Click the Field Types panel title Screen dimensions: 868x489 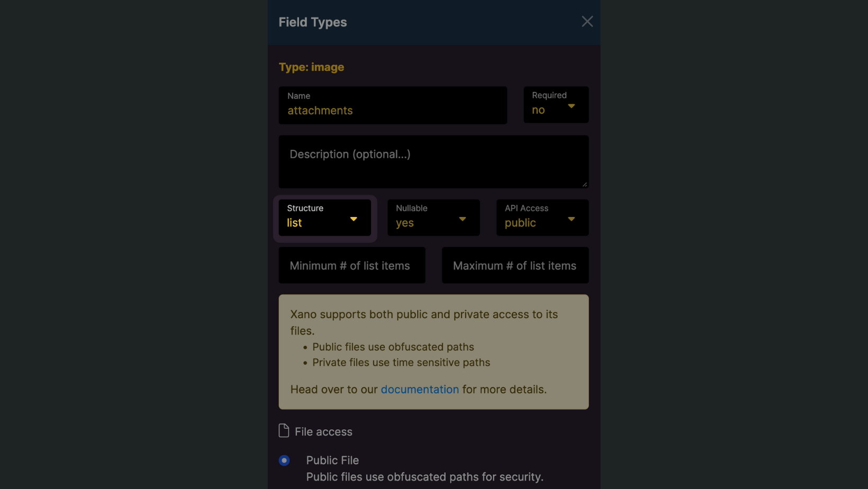click(313, 22)
